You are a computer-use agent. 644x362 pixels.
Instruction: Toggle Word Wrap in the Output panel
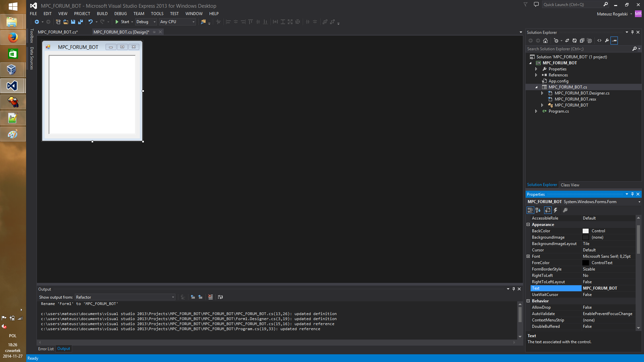click(x=220, y=297)
